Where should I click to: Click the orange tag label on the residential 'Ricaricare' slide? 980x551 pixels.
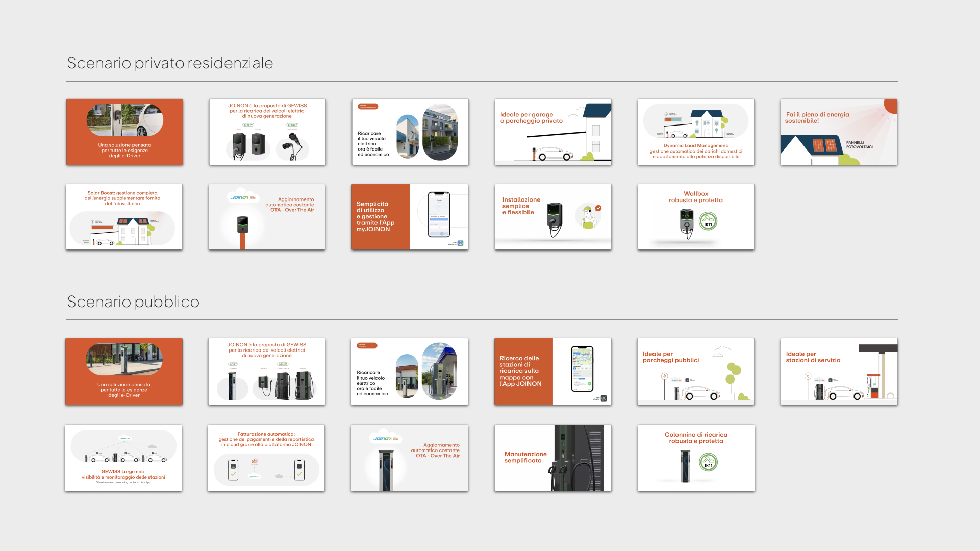pos(368,107)
